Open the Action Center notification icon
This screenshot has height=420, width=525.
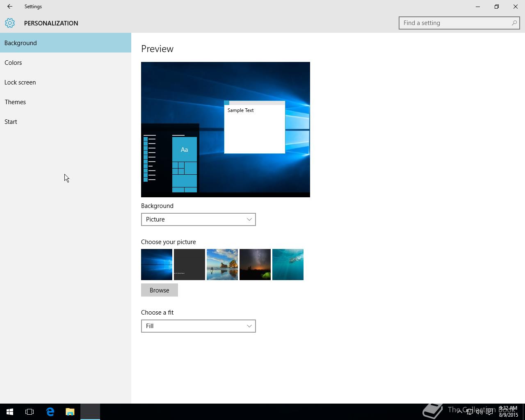click(x=489, y=412)
